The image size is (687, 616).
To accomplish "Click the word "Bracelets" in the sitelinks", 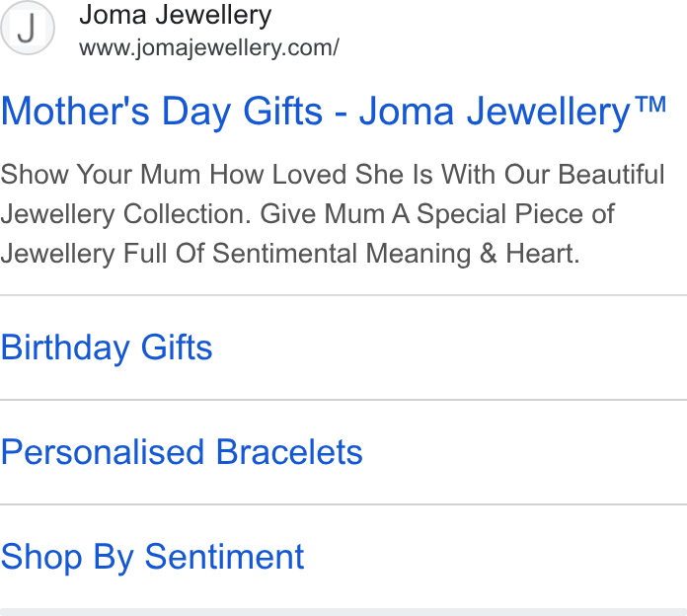I will click(289, 452).
